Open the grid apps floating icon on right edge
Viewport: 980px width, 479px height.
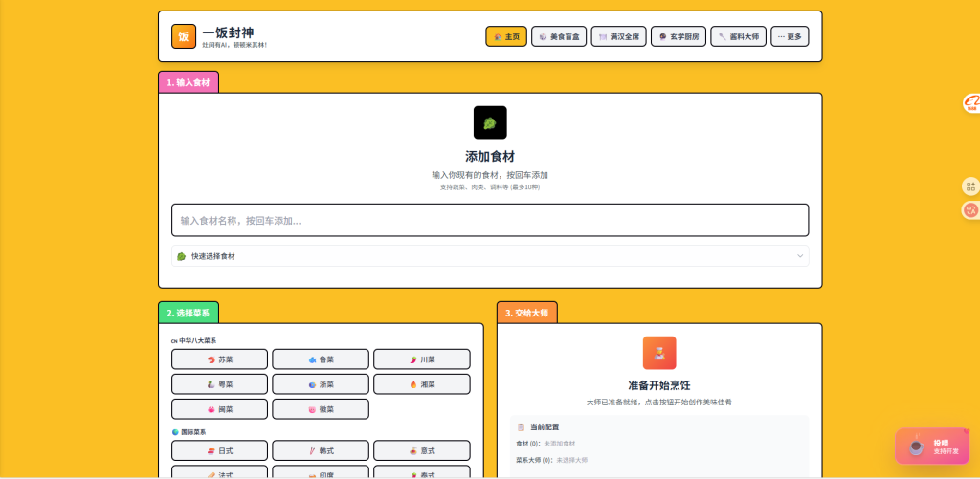tap(970, 186)
